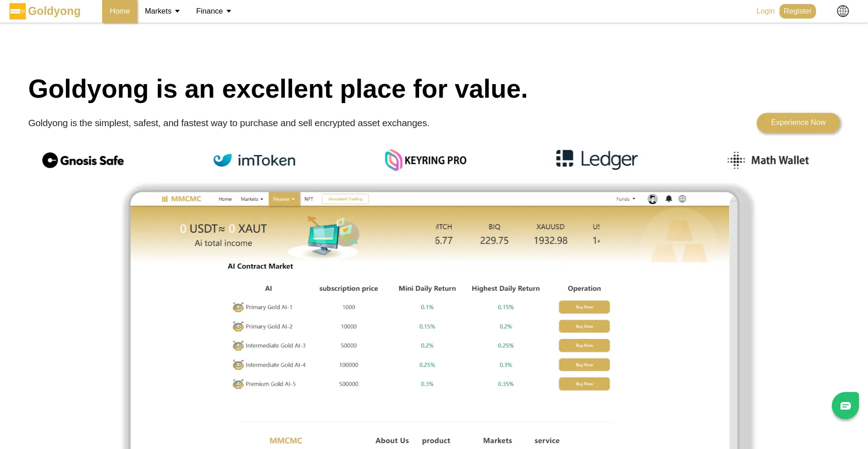Click Buy Now for Primary Gold AI-1
The image size is (868, 449).
584,307
